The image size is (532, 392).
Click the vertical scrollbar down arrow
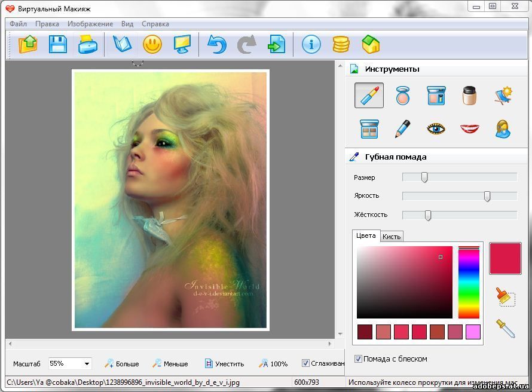tap(340, 334)
